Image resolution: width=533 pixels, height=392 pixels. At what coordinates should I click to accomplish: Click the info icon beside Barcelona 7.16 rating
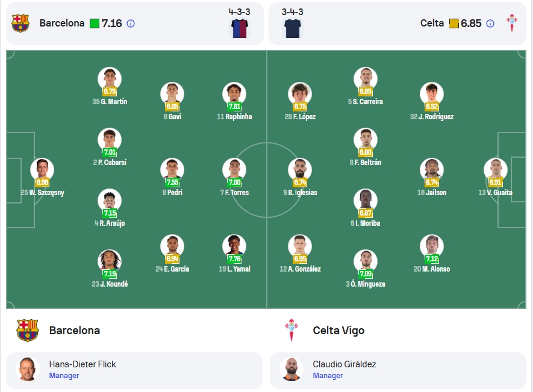tap(131, 23)
